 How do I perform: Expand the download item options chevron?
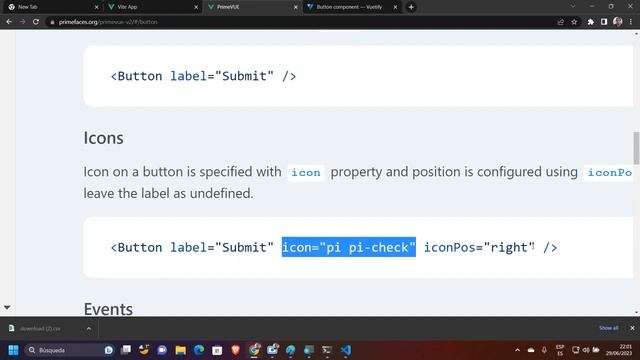point(89,329)
